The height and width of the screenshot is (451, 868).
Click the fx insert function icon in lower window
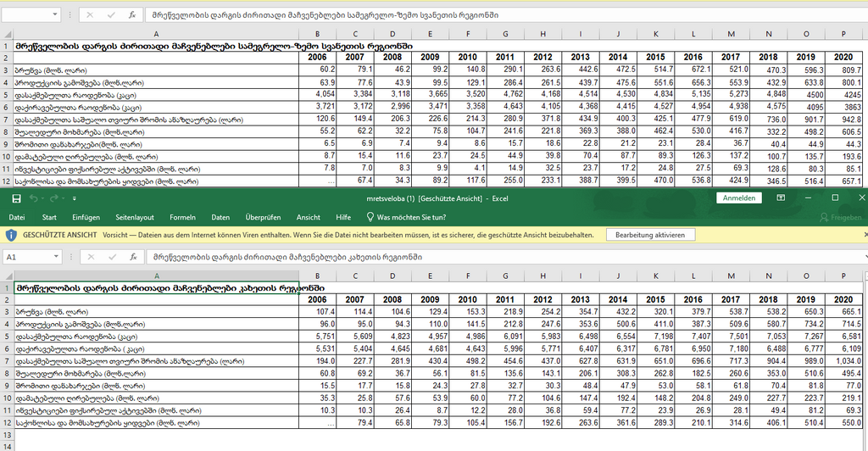132,256
